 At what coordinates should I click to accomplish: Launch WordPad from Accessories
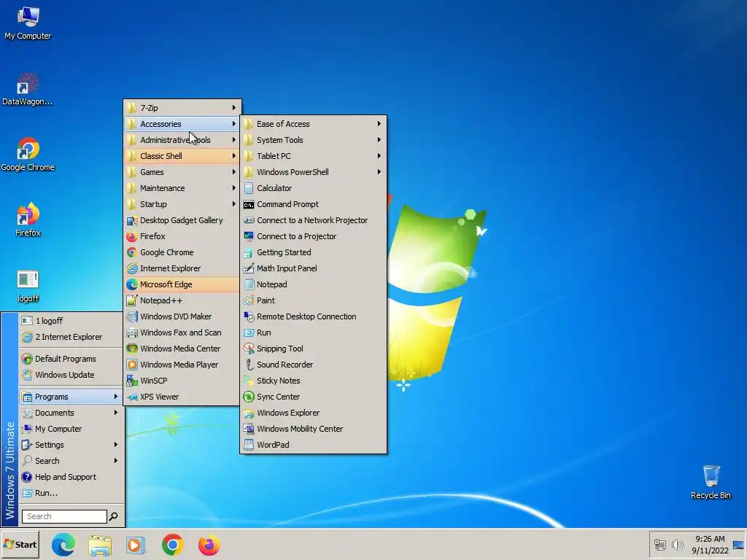pyautogui.click(x=314, y=445)
